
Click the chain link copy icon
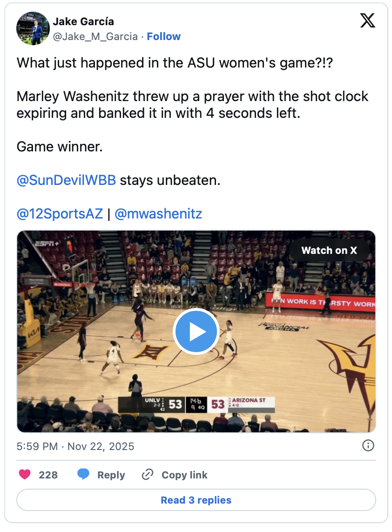point(148,475)
